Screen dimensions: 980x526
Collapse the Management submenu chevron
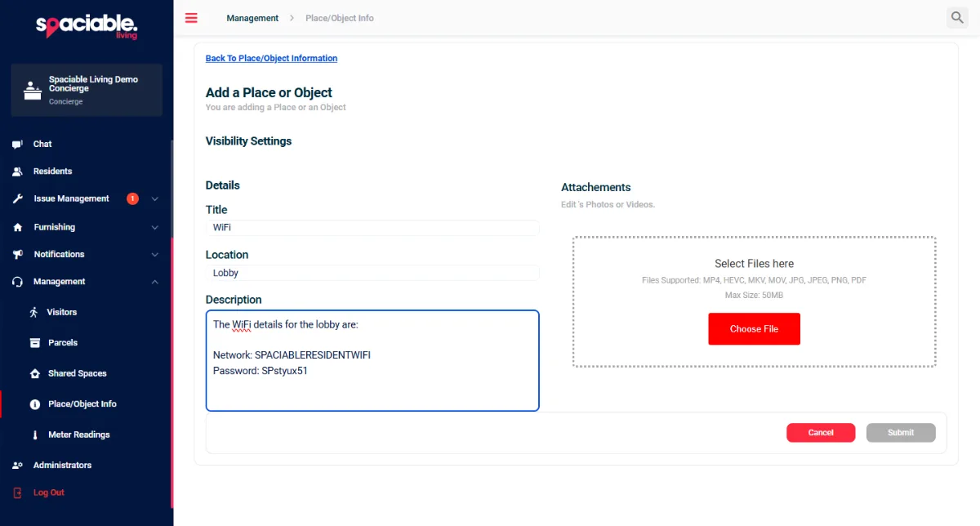click(x=155, y=282)
